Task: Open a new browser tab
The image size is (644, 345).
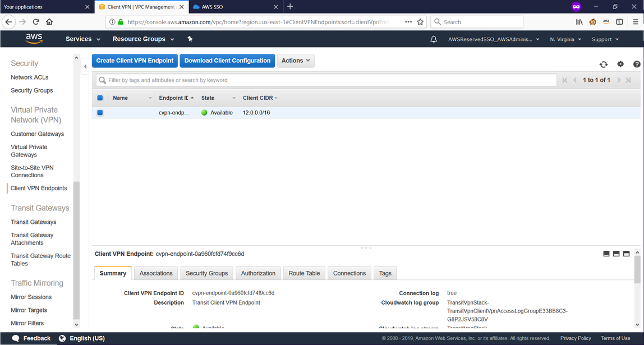Action: pos(290,7)
